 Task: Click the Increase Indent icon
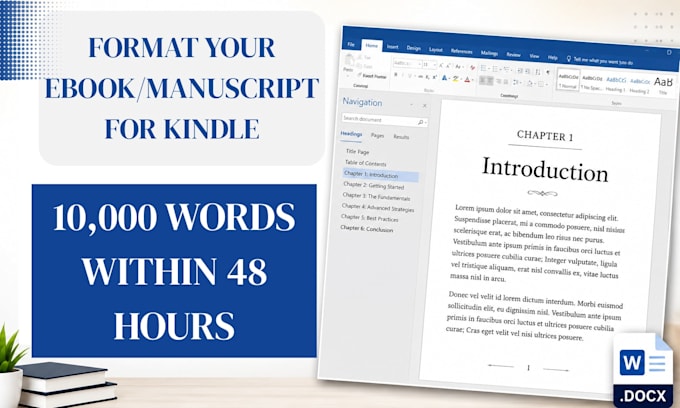click(527, 71)
